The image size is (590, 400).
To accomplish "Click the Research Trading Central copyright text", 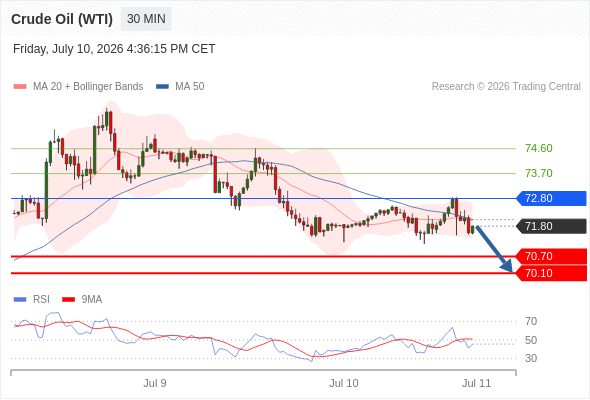I will pyautogui.click(x=506, y=87).
